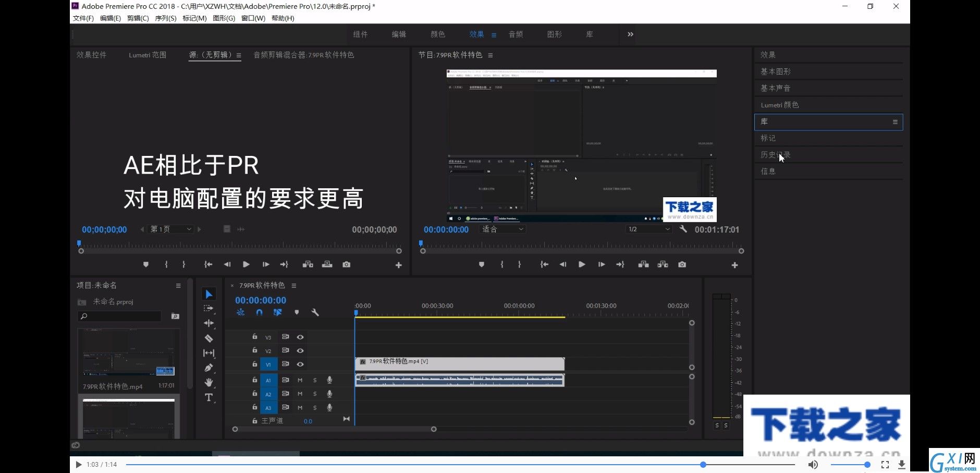Image resolution: width=980 pixels, height=473 pixels.
Task: Click project panel search field
Action: point(120,316)
